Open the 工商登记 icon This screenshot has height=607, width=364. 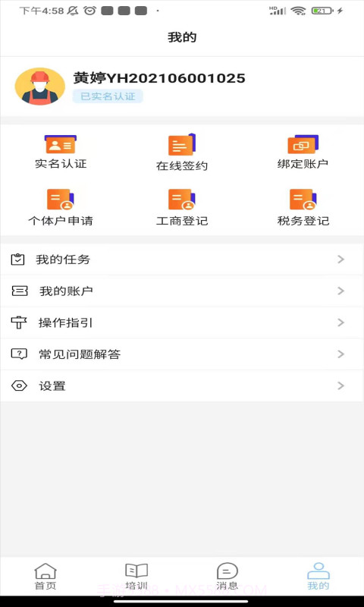point(182,200)
